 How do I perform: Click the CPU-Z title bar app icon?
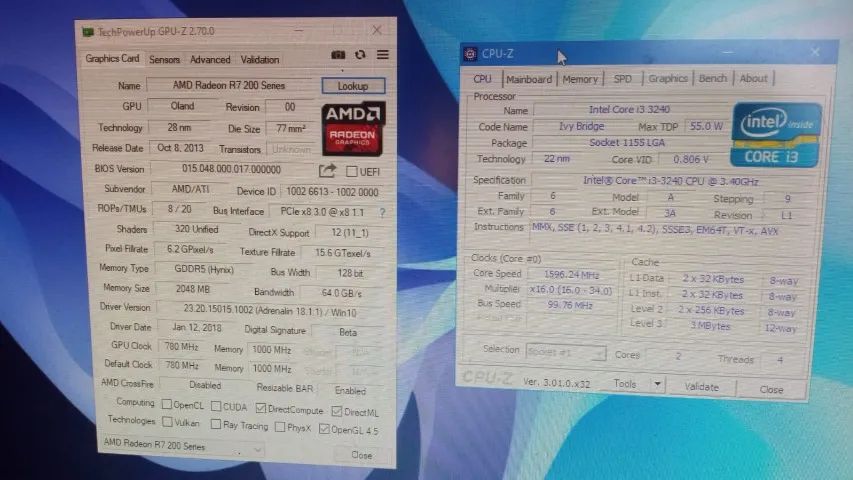(471, 53)
